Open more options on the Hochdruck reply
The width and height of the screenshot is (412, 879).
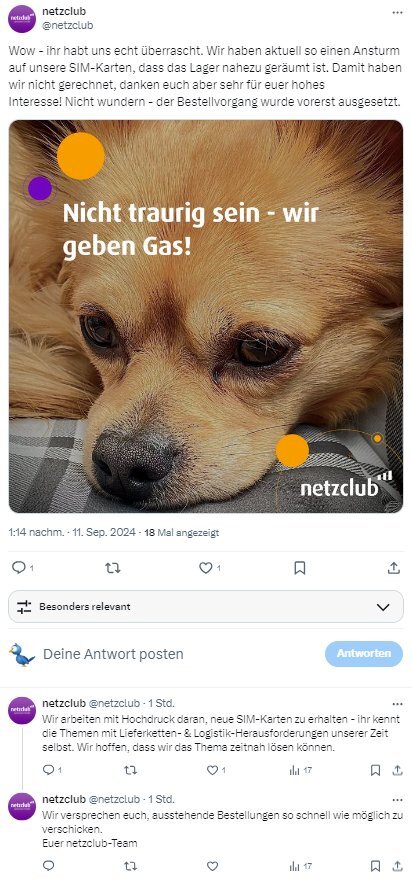(x=397, y=704)
